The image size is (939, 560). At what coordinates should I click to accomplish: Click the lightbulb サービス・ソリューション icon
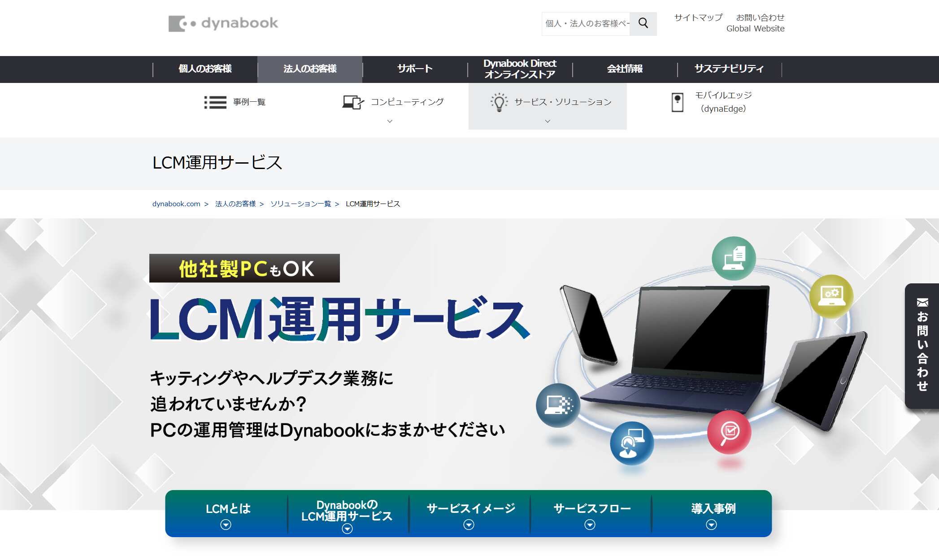pos(499,102)
